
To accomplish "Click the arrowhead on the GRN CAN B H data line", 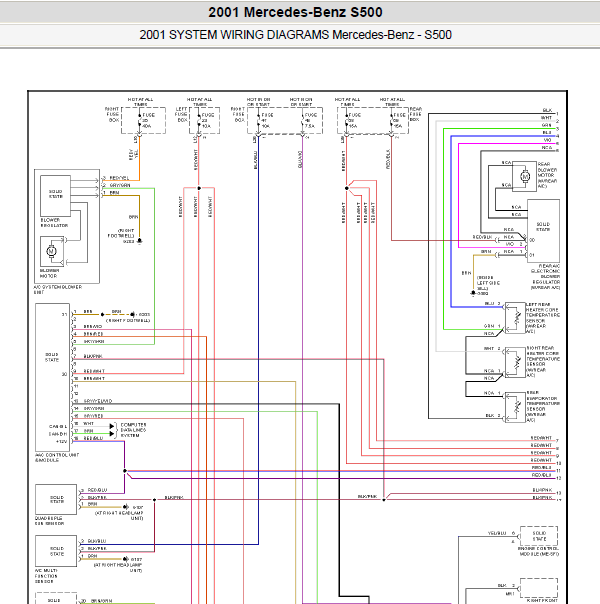I will [x=112, y=434].
